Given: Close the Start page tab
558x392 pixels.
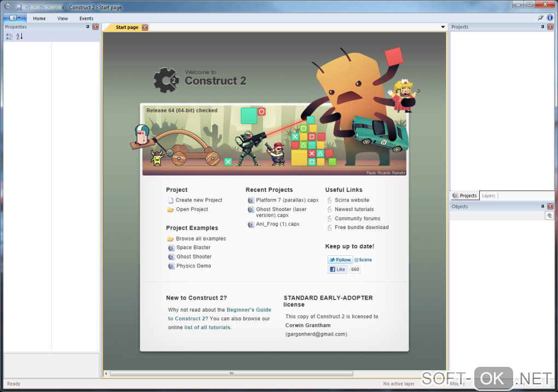Looking at the screenshot, I should click(x=145, y=27).
